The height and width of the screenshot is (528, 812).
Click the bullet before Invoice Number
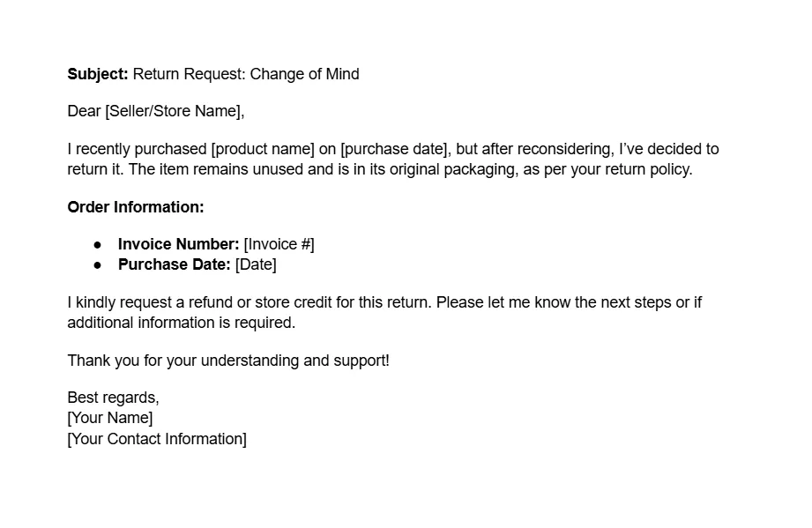point(97,244)
